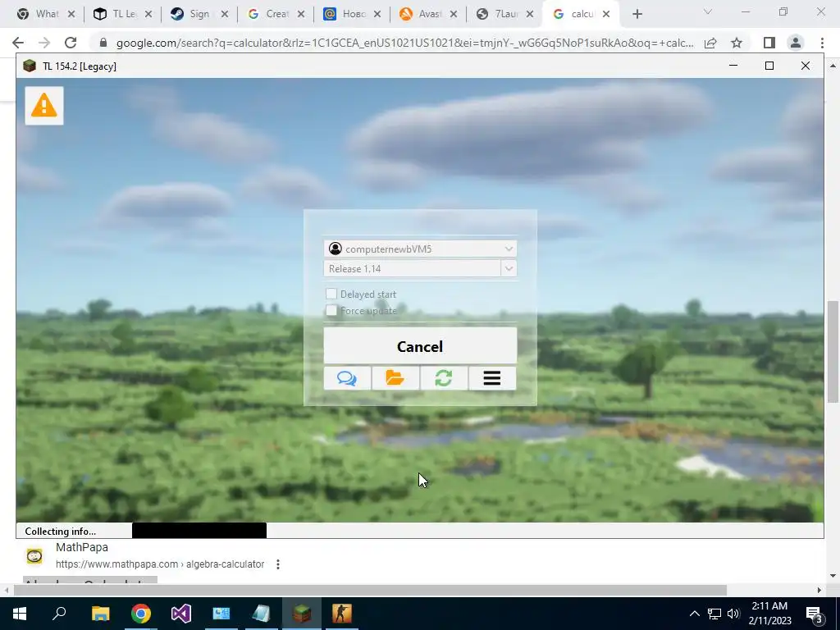Open the notifications action center
840x630 pixels.
point(815,614)
